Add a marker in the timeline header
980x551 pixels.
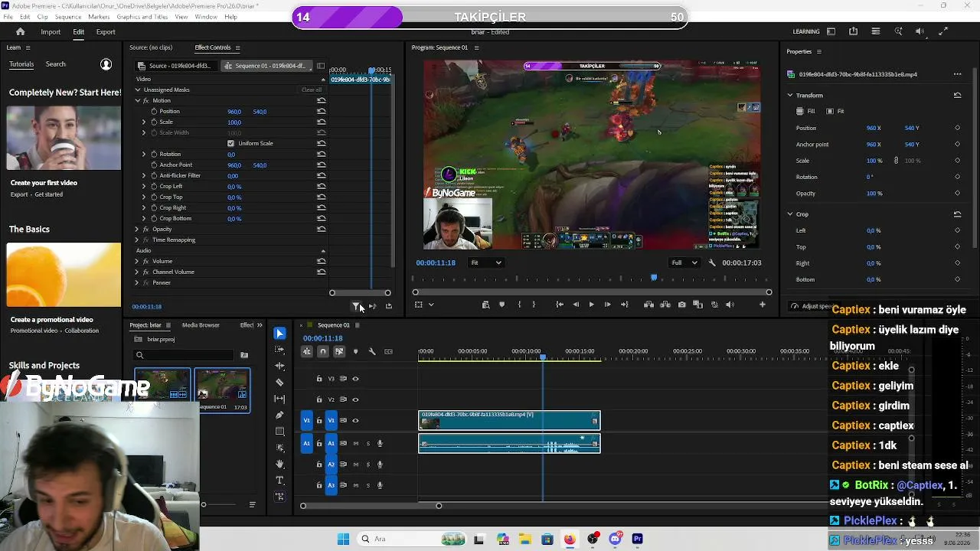[355, 351]
